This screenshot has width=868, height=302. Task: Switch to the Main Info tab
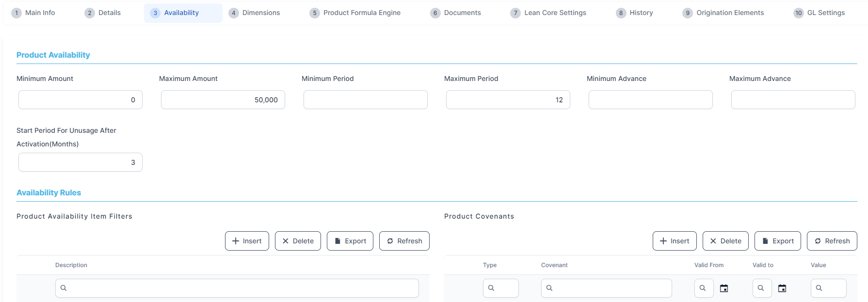(33, 13)
